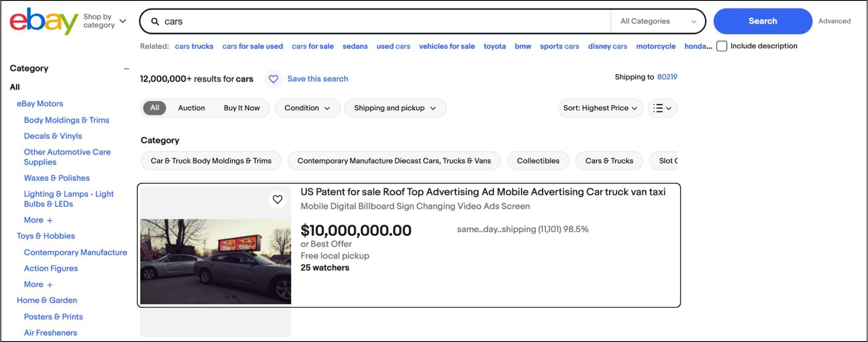Select the All listings tab
The height and width of the screenshot is (342, 868).
click(155, 108)
